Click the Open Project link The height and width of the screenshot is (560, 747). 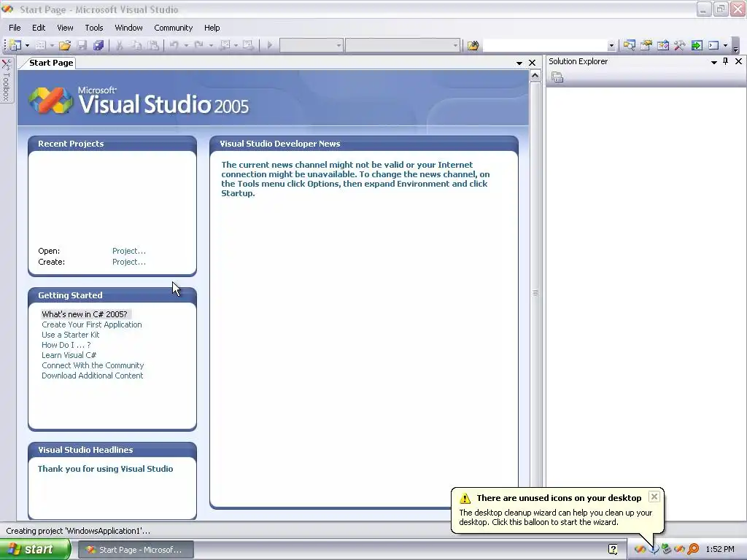point(129,251)
